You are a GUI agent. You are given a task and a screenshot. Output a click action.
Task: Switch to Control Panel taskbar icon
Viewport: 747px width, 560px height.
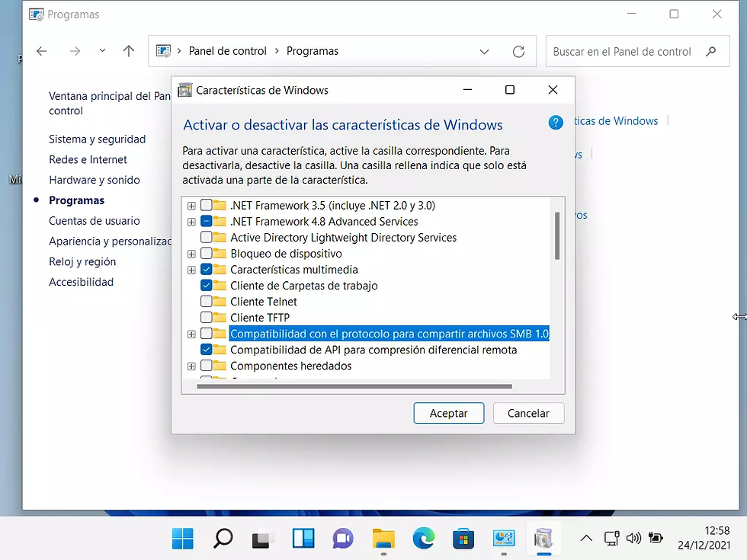(x=504, y=539)
